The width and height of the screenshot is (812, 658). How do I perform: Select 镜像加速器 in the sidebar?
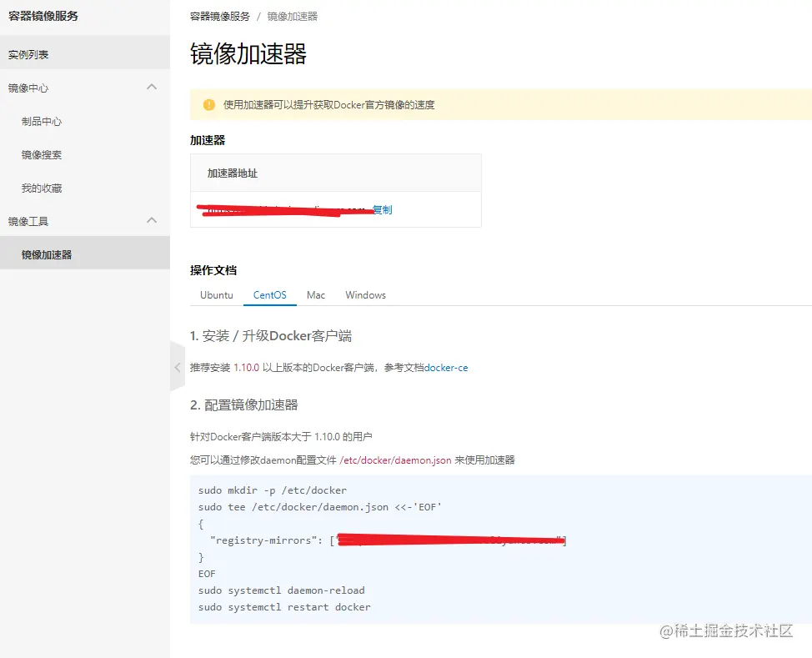[85, 254]
